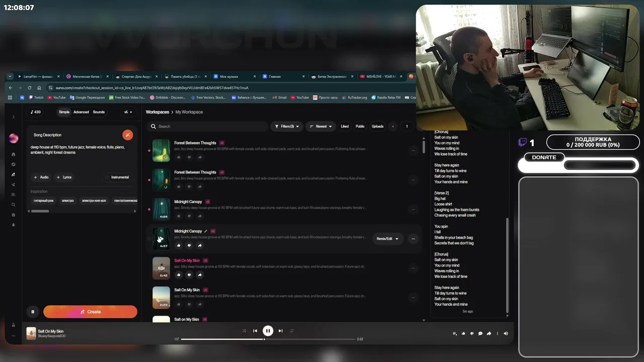Go to previous workspace page arrow

pyautogui.click(x=393, y=126)
